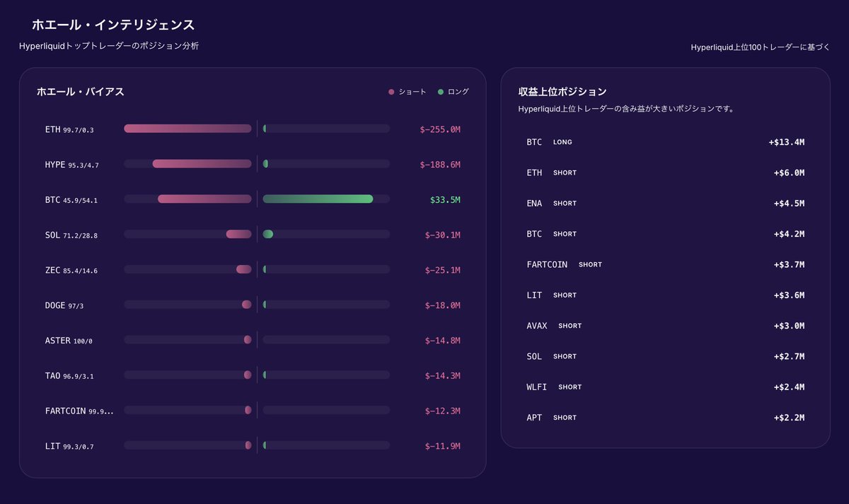
Task: Open the AVAX SHORT position row
Action: pos(665,326)
